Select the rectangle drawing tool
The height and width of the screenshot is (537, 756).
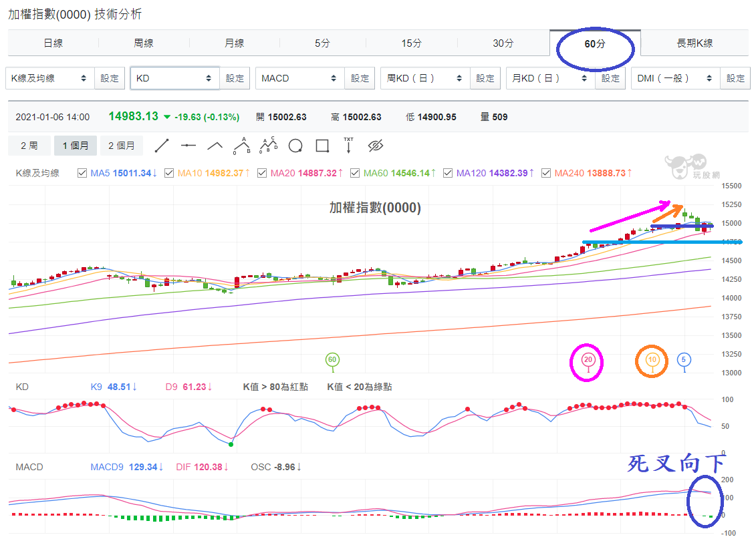(x=322, y=146)
